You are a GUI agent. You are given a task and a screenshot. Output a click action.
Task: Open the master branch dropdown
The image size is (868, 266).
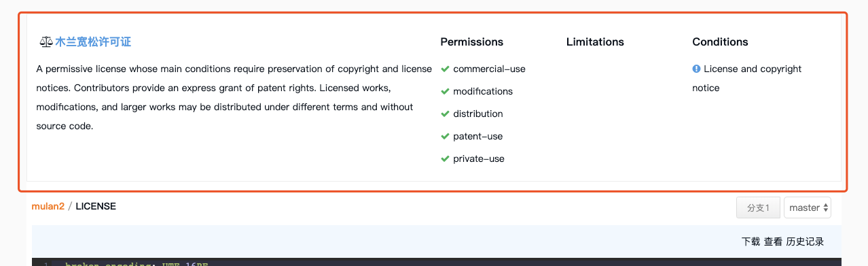[807, 208]
